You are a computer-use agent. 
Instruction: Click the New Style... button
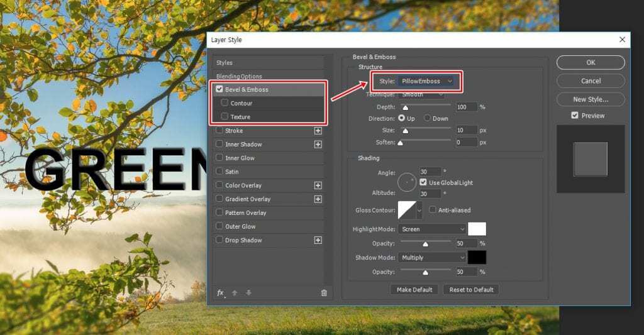coord(591,99)
